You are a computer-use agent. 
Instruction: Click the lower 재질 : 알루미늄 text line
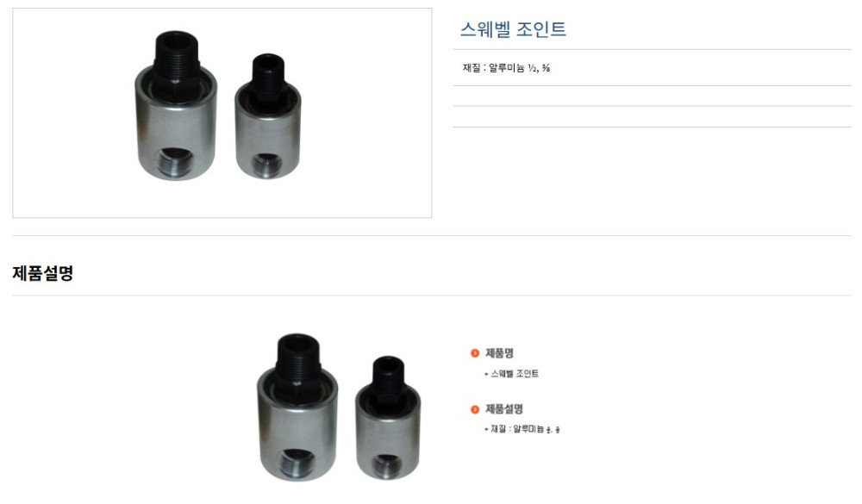pyautogui.click(x=522, y=429)
